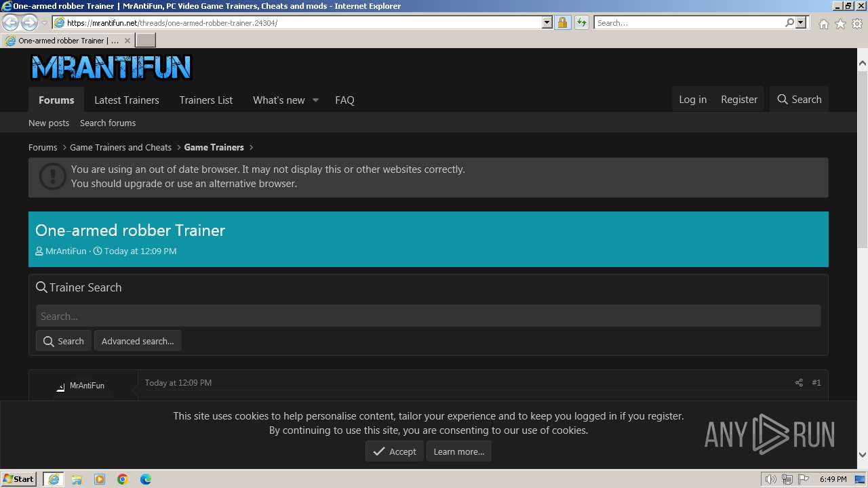
Task: Open the Latest Trainers menu item
Action: coord(127,100)
